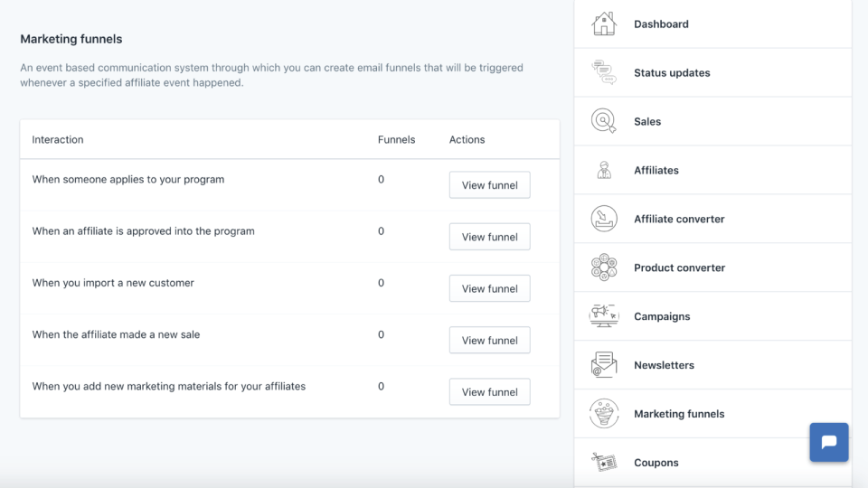
Task: Click the Coupons ticket icon
Action: pos(604,463)
